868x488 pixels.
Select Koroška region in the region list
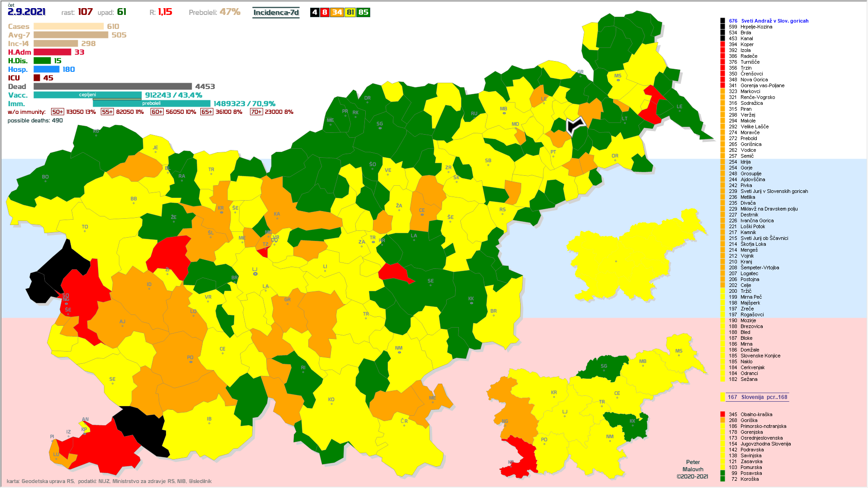coord(749,479)
